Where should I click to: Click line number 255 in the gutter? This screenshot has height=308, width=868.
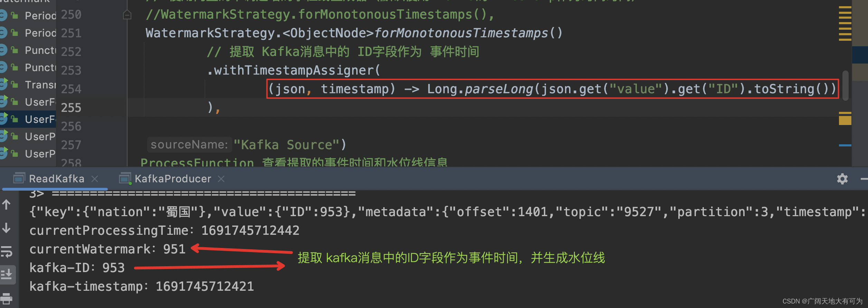pyautogui.click(x=71, y=108)
